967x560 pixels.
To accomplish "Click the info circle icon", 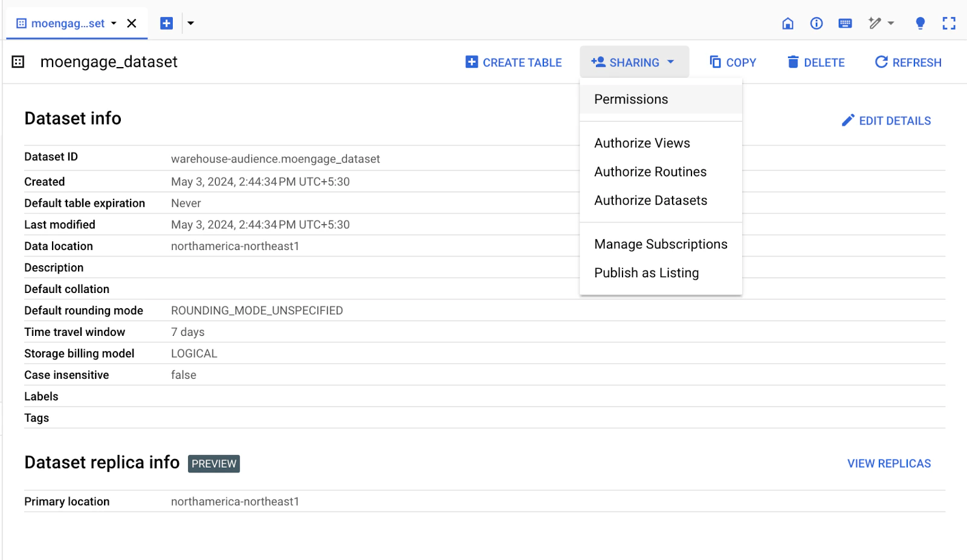I will 817,23.
